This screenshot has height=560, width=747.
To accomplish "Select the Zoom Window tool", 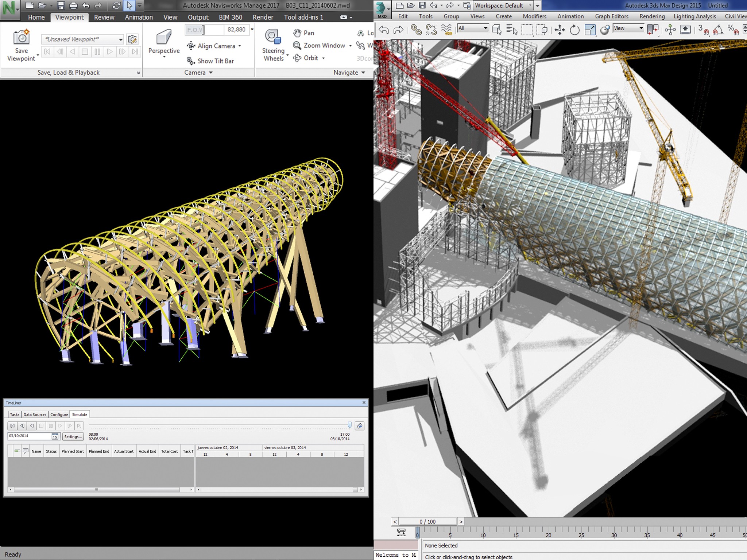I will pyautogui.click(x=322, y=46).
